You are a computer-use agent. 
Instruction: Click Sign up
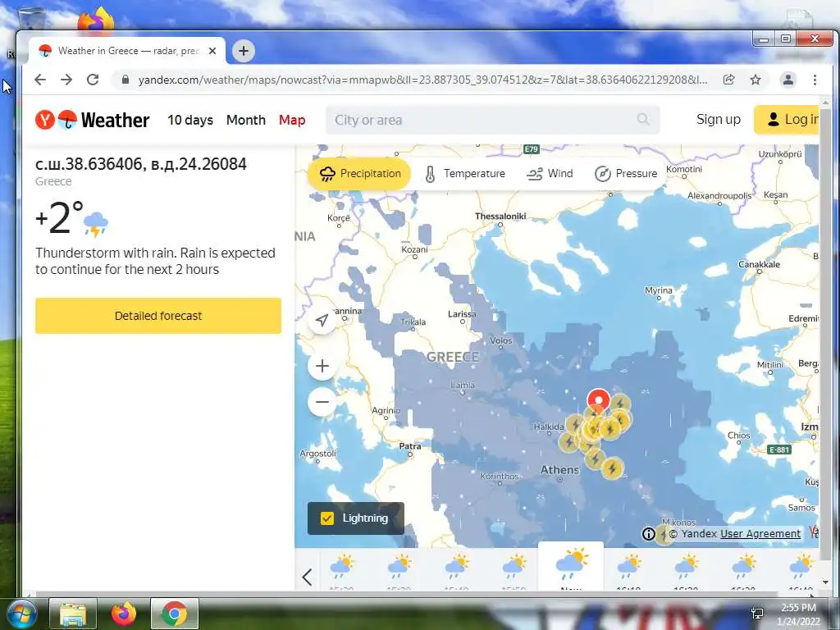click(x=719, y=120)
